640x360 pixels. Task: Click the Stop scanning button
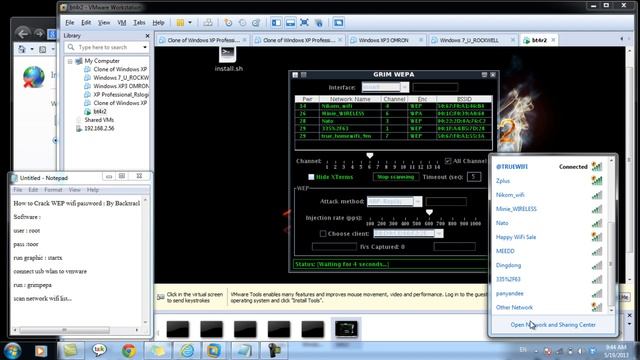click(396, 177)
